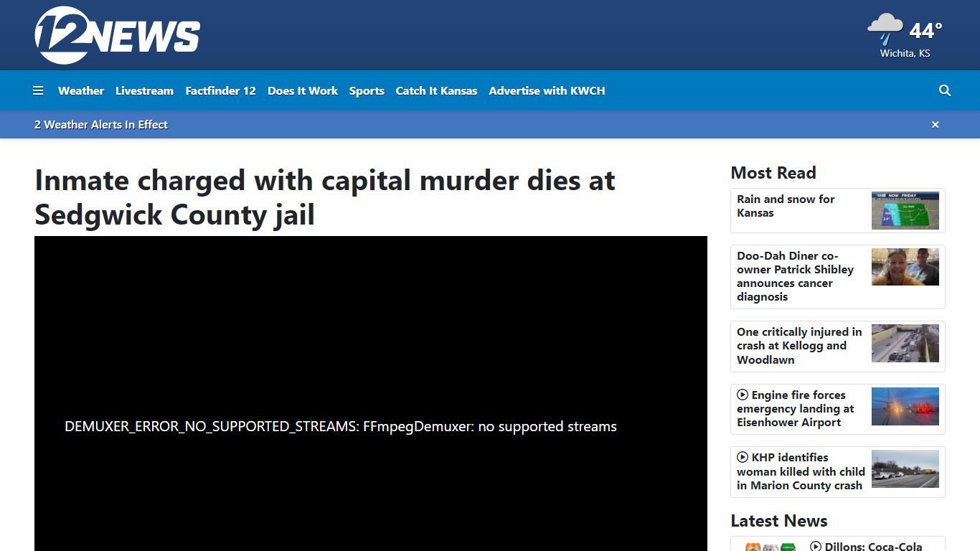The width and height of the screenshot is (980, 551).
Task: Click the article headline about inmate
Action: 325,197
